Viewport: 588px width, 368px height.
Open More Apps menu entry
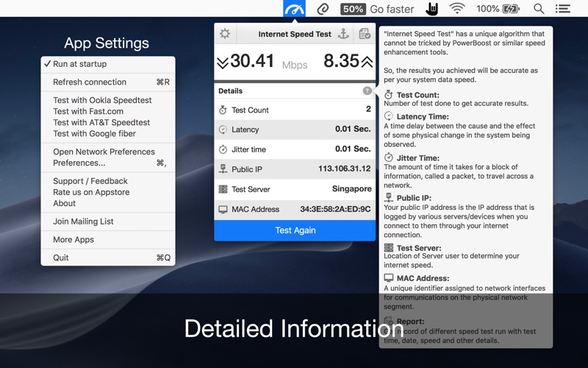tap(108, 240)
